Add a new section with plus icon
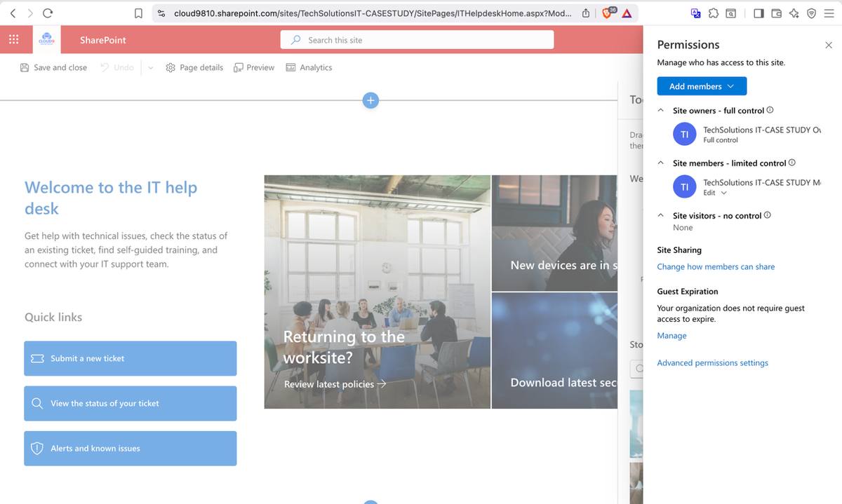Image resolution: width=842 pixels, height=504 pixels. coord(370,100)
